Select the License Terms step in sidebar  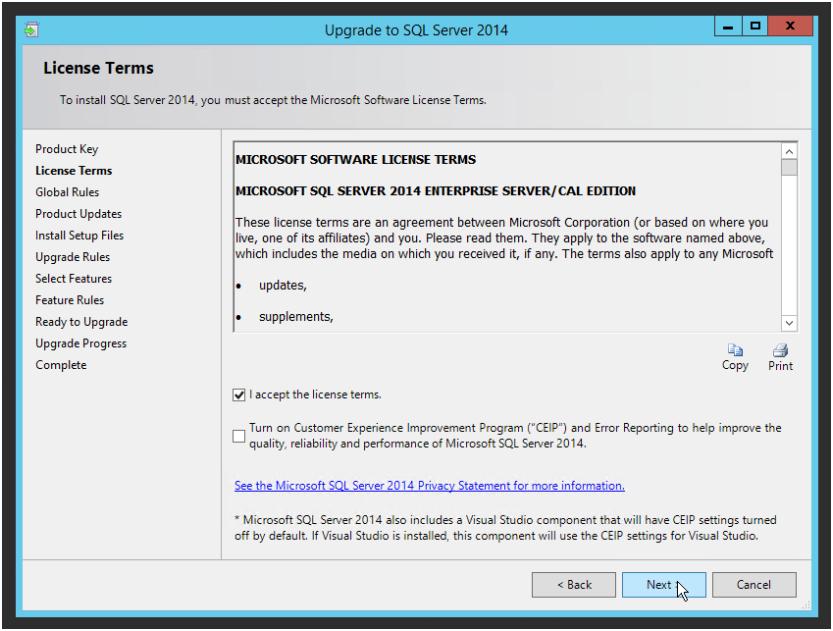coord(74,170)
